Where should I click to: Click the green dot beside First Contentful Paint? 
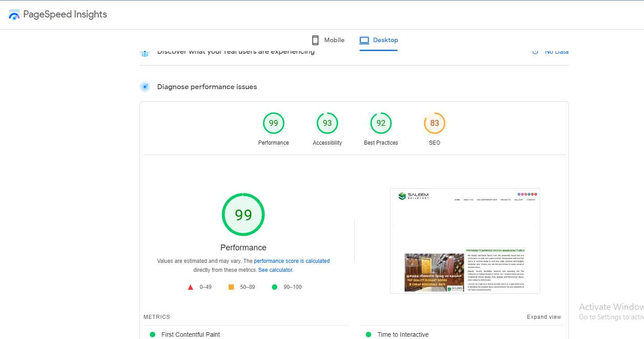(153, 335)
